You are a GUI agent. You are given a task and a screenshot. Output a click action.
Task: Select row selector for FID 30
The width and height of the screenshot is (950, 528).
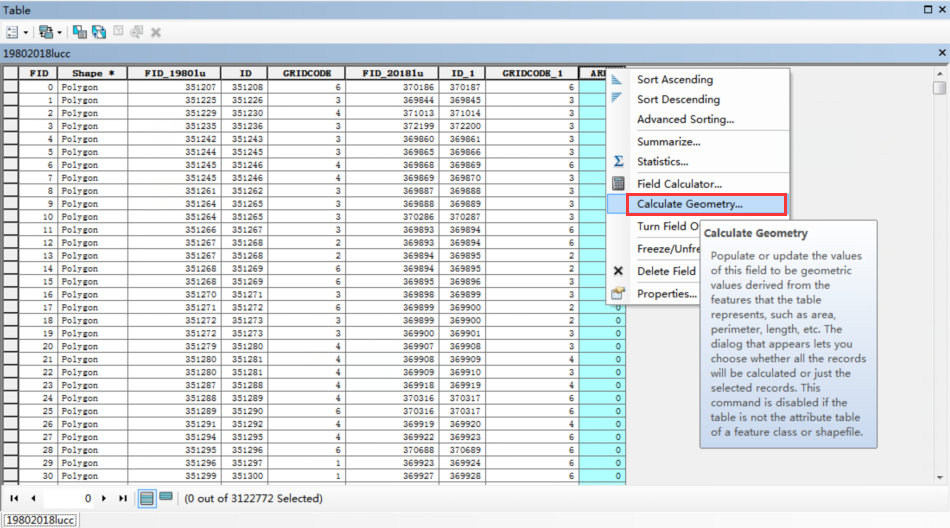[11, 476]
